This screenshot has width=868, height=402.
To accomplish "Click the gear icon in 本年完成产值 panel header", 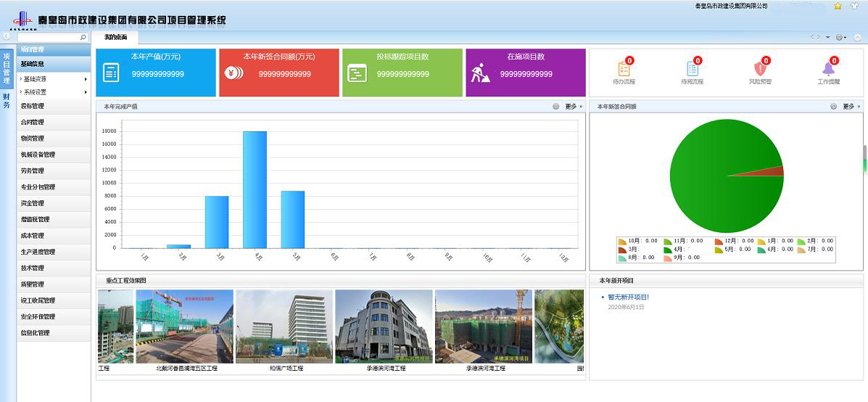I will (555, 107).
